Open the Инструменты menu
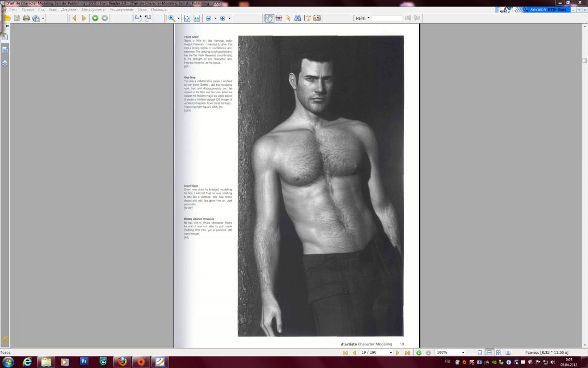 coord(94,9)
